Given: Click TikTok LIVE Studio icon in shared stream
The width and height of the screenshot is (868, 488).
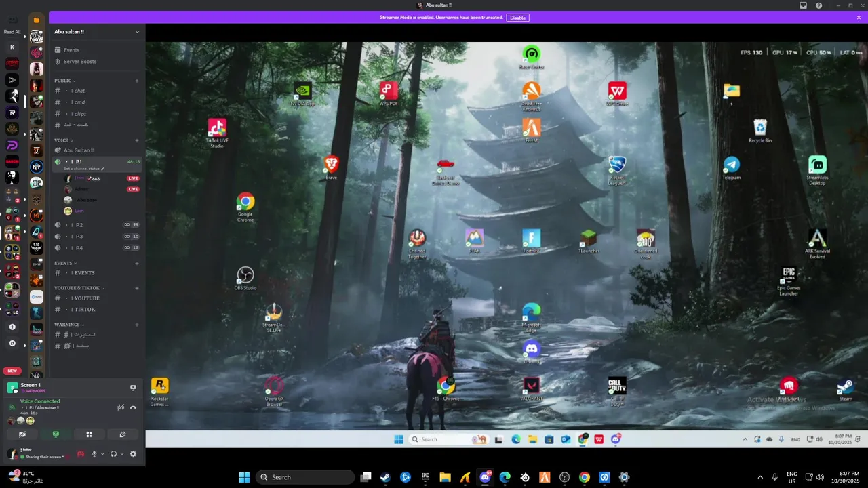Looking at the screenshot, I should [217, 127].
